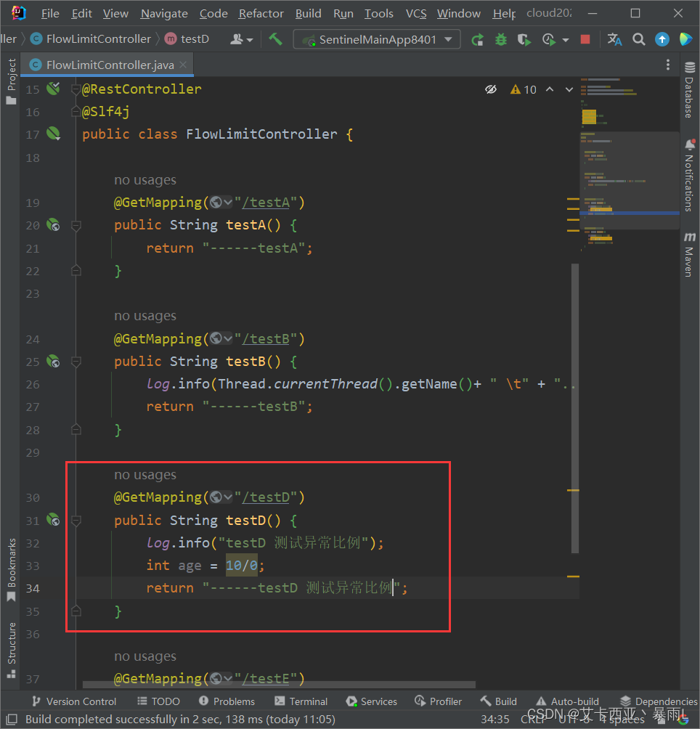Viewport: 700px width, 729px height.
Task: Open the Services tool window
Action: (x=372, y=701)
